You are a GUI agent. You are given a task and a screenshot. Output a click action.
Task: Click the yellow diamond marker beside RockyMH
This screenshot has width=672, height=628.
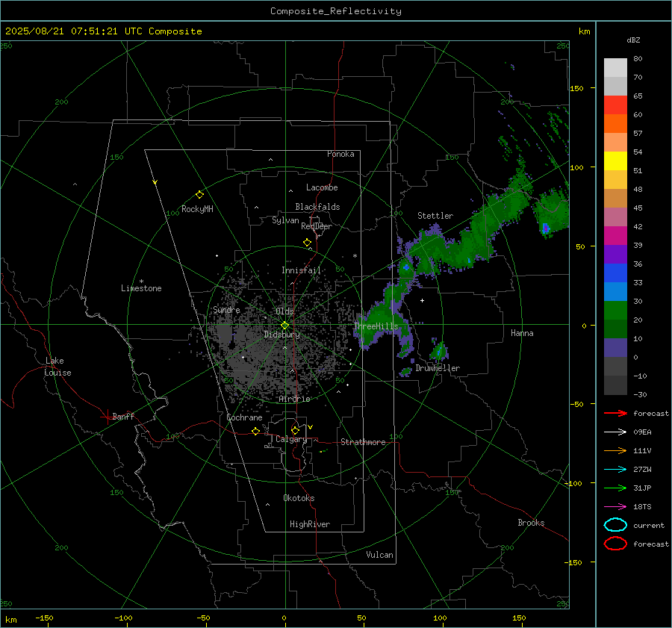point(199,195)
